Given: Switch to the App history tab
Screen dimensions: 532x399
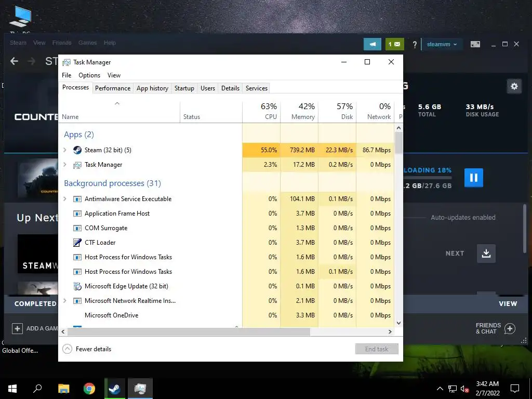Looking at the screenshot, I should pyautogui.click(x=152, y=88).
